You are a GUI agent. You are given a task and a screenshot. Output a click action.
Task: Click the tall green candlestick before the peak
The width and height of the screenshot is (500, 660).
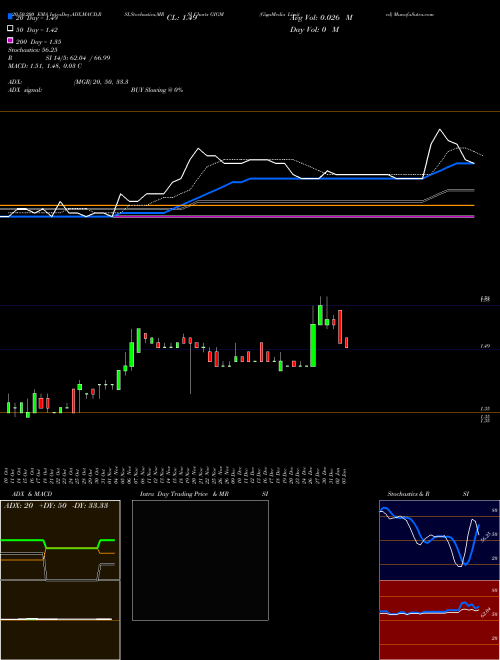tap(313, 345)
